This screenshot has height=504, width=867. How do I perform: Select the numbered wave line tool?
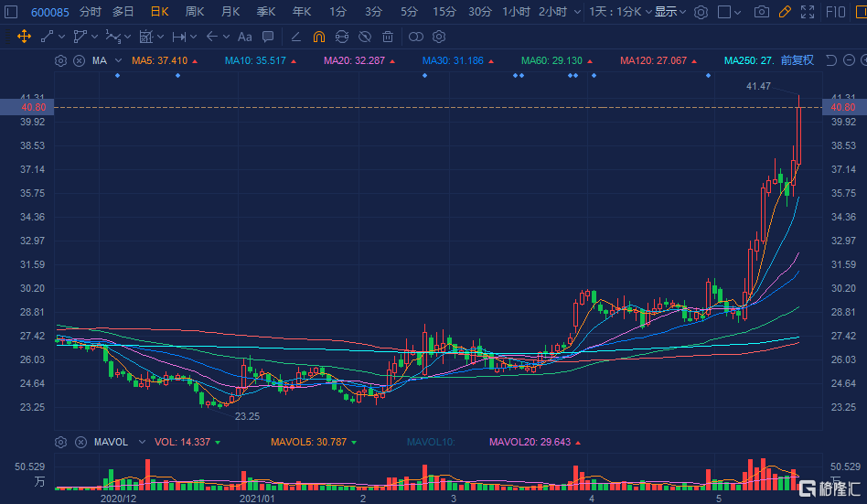pos(112,37)
